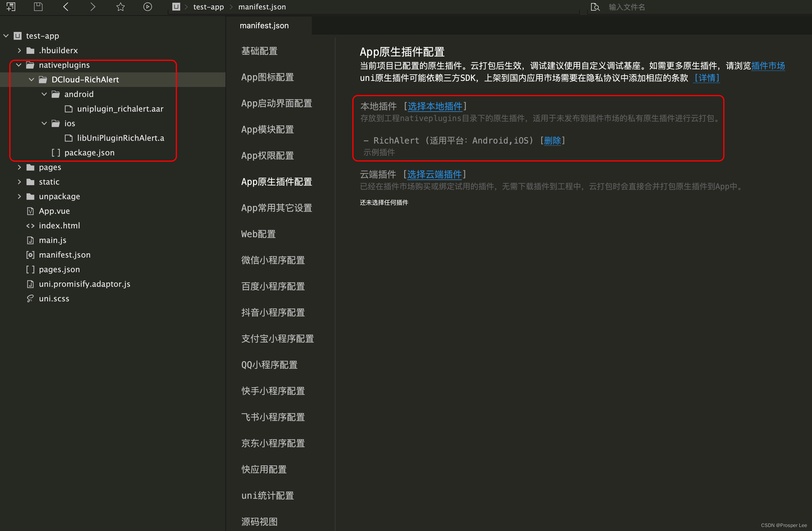Click the index.html code icon

coord(30,226)
